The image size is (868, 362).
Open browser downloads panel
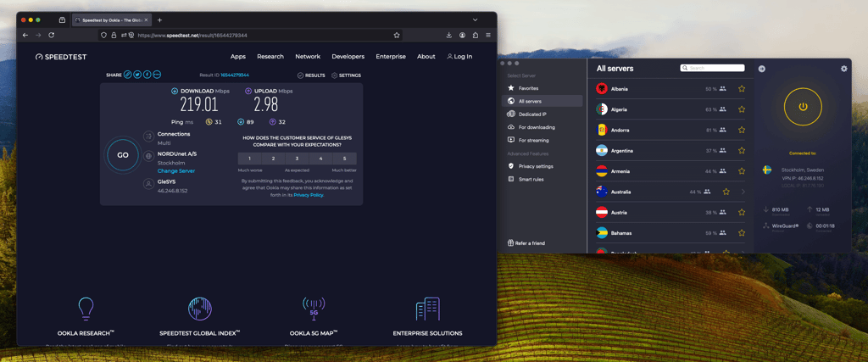449,35
